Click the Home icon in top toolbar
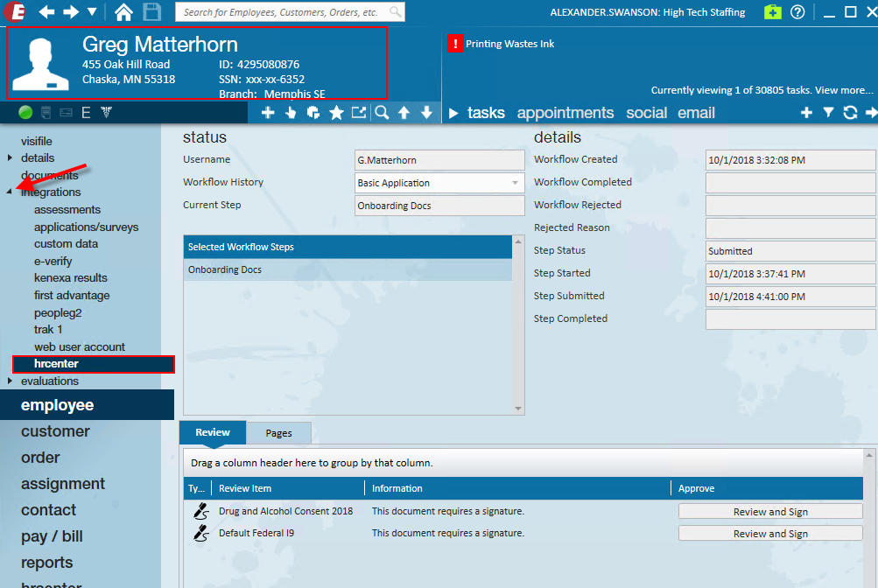This screenshot has height=588, width=878. 124,12
